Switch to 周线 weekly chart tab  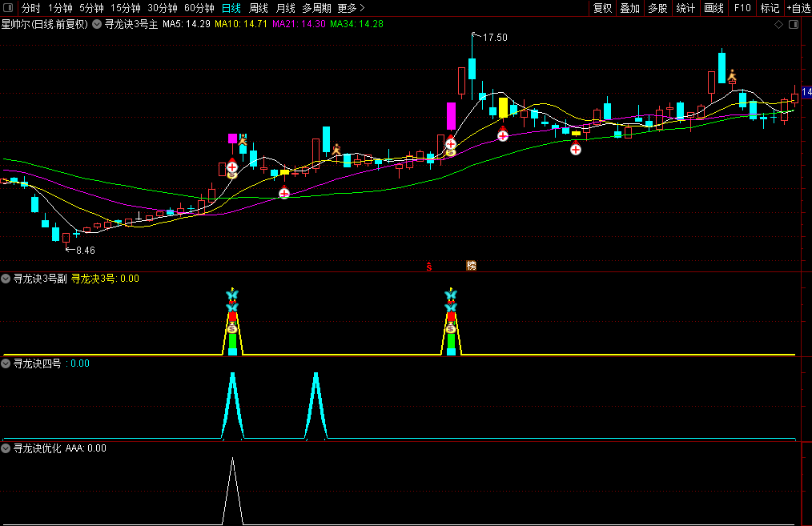(259, 8)
